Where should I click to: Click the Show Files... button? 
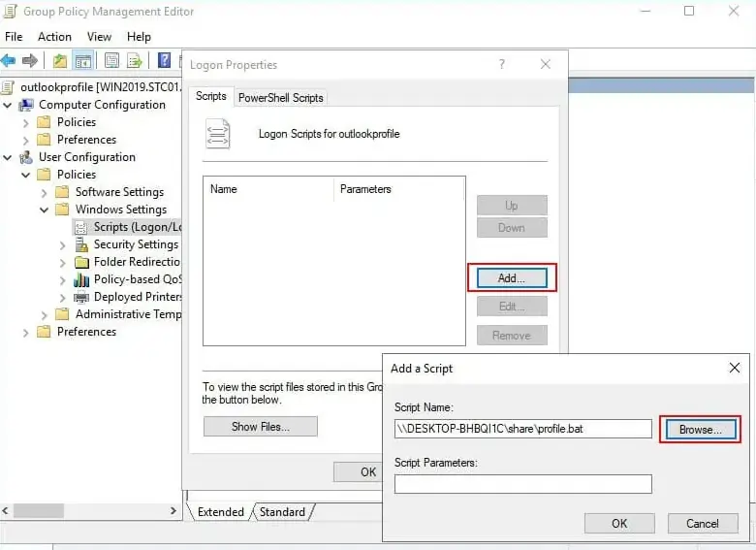point(260,427)
